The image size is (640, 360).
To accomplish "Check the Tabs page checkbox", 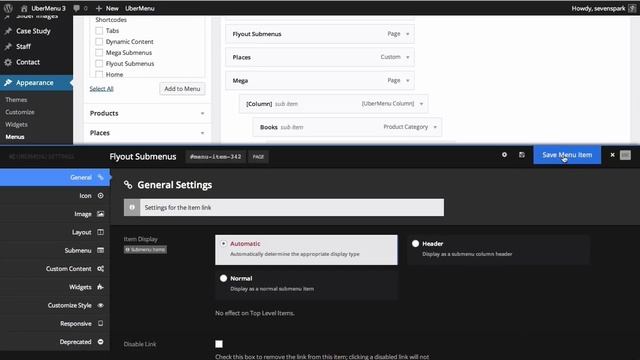I will click(99, 31).
